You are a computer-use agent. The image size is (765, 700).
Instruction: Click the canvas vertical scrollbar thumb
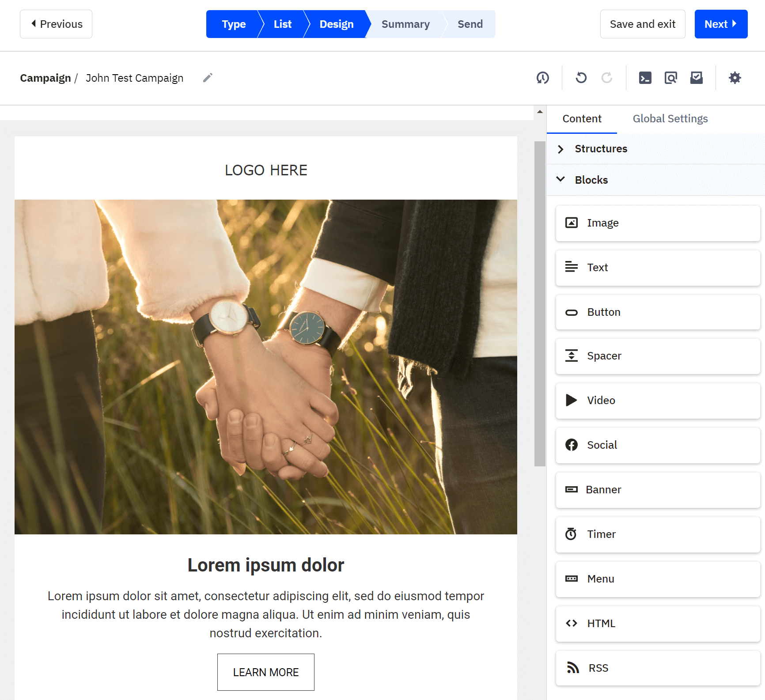[x=540, y=303]
